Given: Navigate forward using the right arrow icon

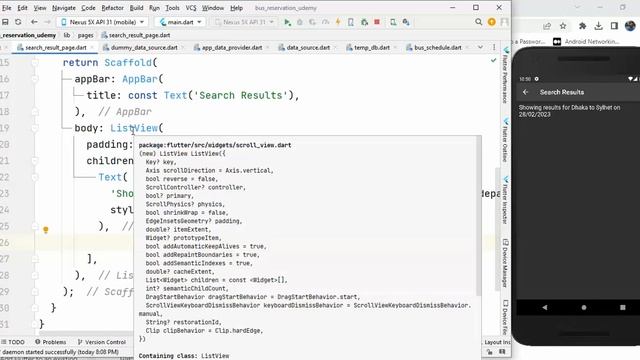Looking at the screenshot, I should [47, 22].
